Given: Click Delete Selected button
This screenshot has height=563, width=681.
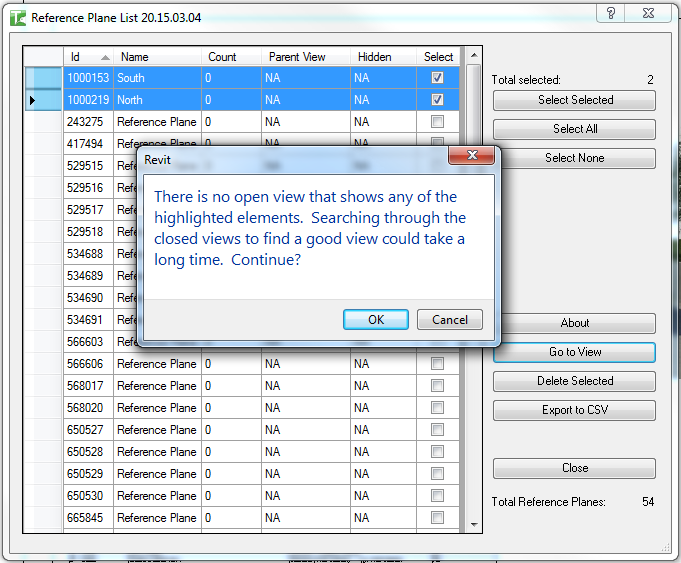Looking at the screenshot, I should pos(574,381).
